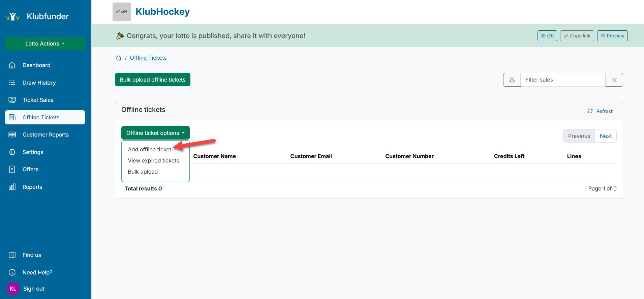
Task: Go to Next page of results
Action: click(605, 136)
